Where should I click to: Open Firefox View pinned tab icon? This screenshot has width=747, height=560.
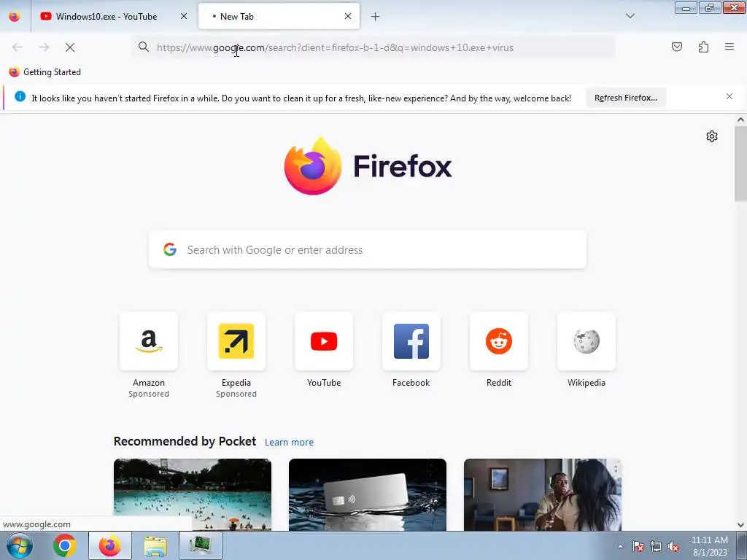[x=15, y=16]
